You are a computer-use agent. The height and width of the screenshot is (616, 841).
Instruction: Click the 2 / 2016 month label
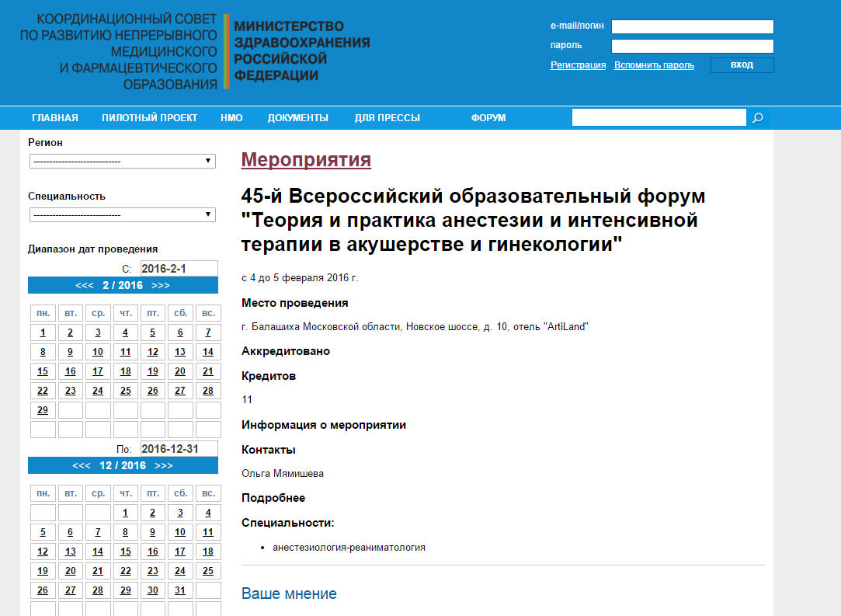123,285
